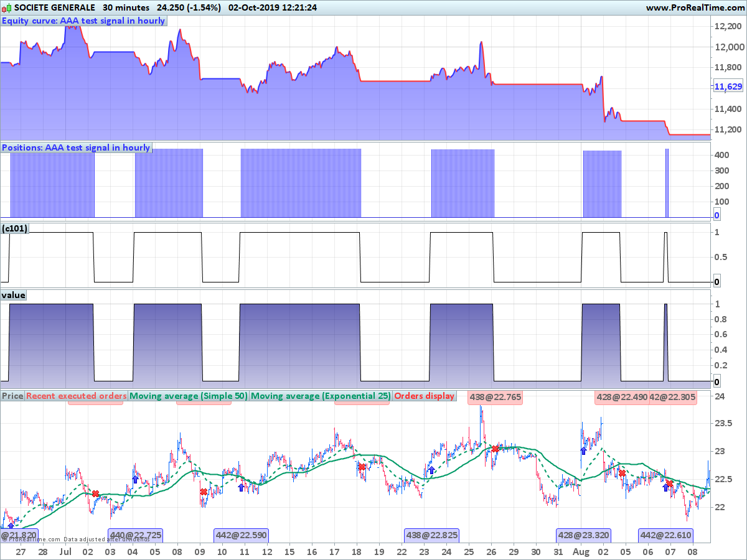
Task: Open the Positions: AAA test signal label
Action: click(x=77, y=147)
